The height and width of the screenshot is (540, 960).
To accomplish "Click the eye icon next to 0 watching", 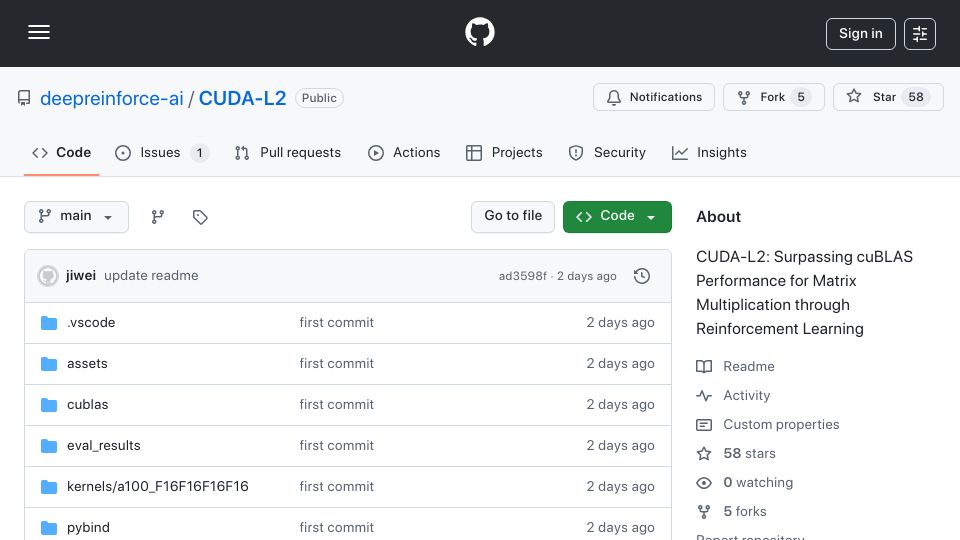I will pyautogui.click(x=704, y=483).
